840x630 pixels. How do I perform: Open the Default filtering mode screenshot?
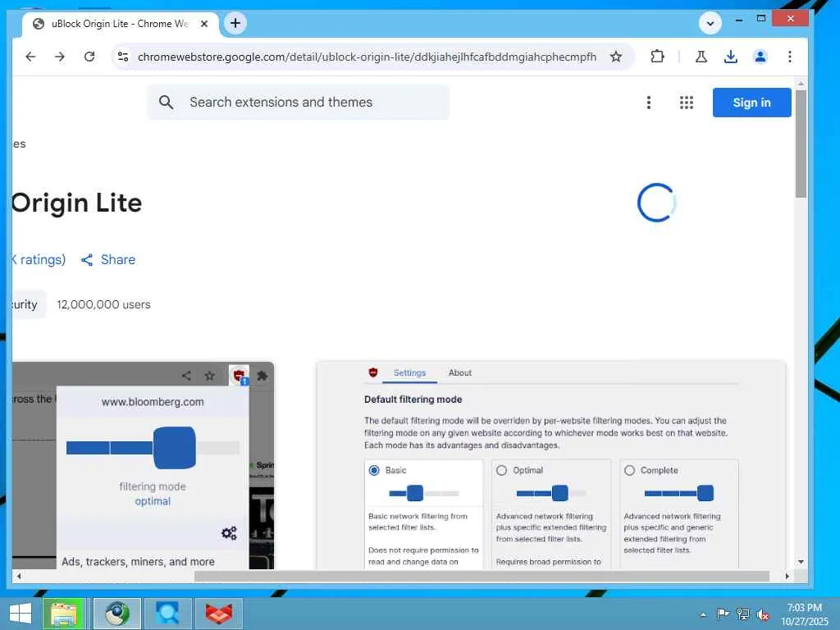click(x=551, y=466)
